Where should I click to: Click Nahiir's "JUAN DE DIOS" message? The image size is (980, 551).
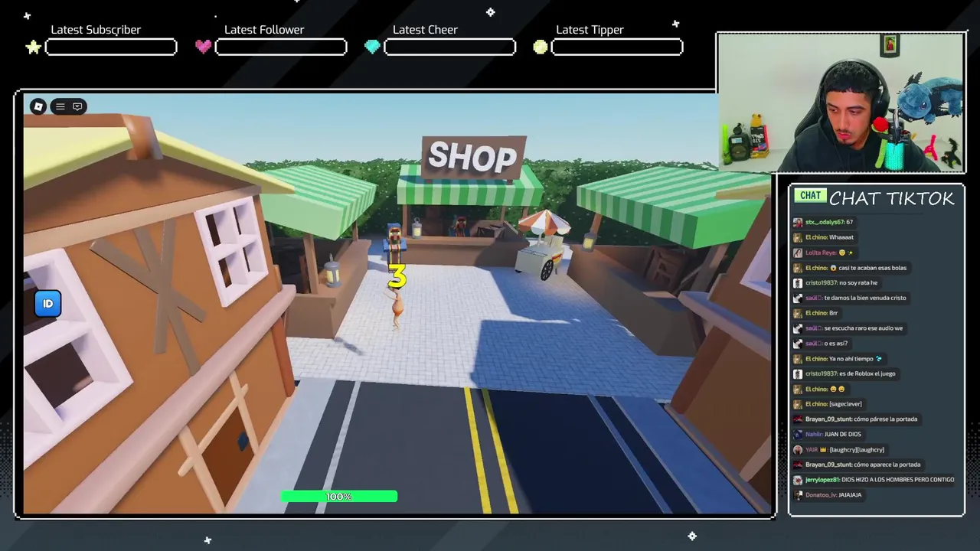click(x=842, y=435)
